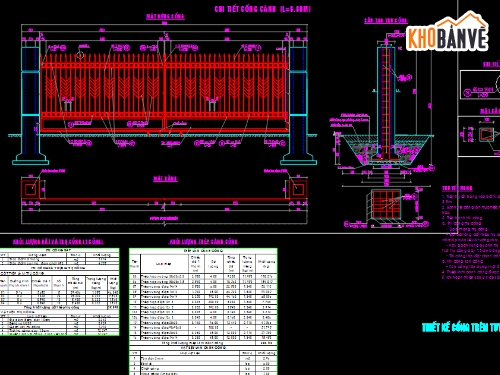Click the 'KHỐI LƯỢNG THÉP CÁNH CỔNG' table title

click(x=203, y=241)
